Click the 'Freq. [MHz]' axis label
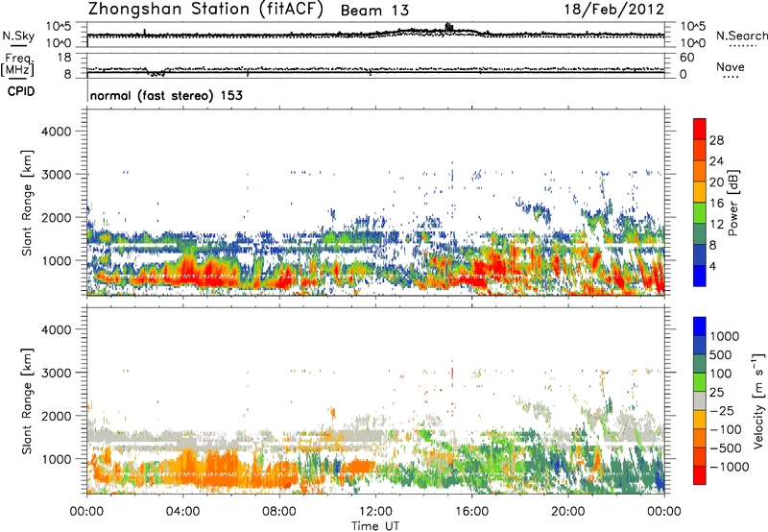 coord(17,65)
